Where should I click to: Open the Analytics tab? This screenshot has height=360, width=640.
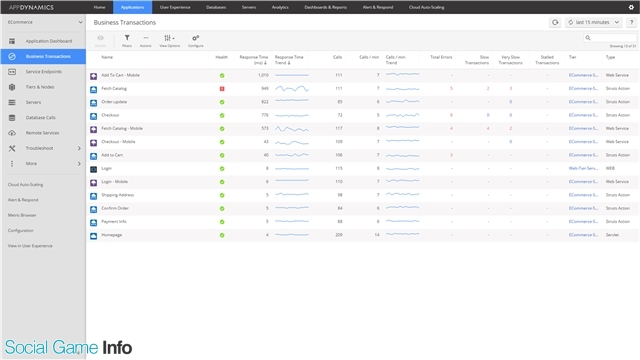[280, 7]
